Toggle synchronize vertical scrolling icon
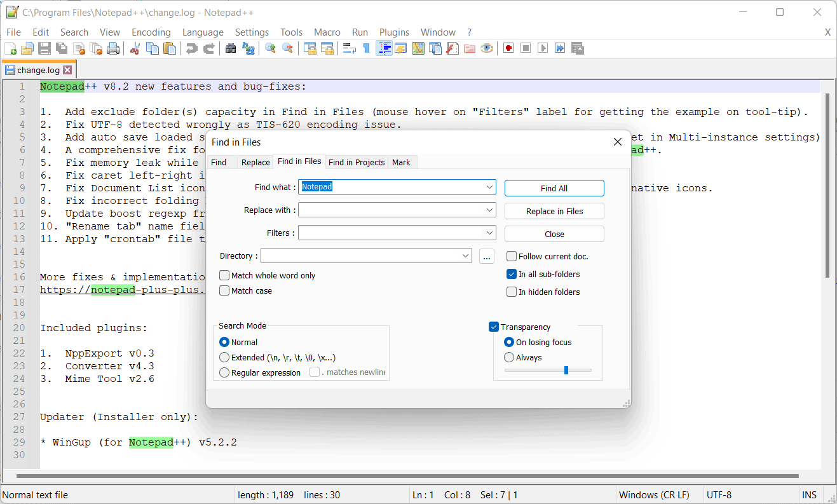The height and width of the screenshot is (504, 837). [310, 48]
